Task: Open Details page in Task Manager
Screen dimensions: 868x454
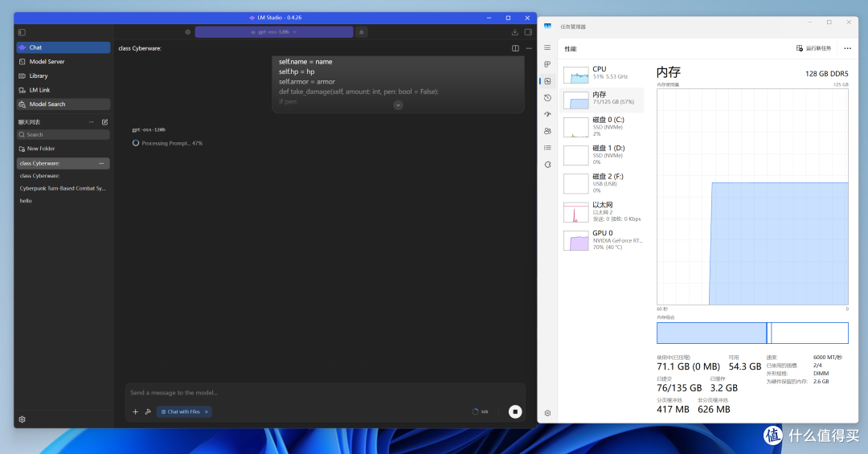Action: pos(547,148)
